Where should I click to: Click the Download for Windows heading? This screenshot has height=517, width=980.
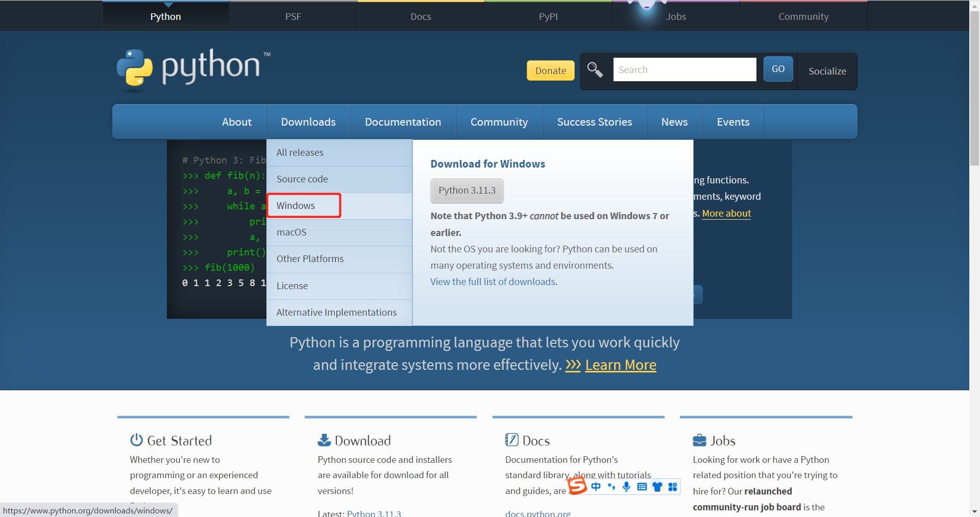pos(488,164)
